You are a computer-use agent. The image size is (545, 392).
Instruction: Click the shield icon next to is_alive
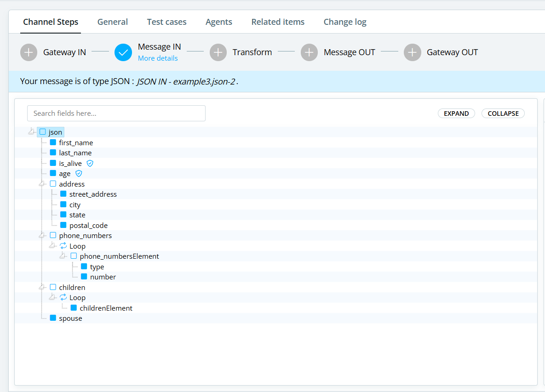tap(90, 163)
